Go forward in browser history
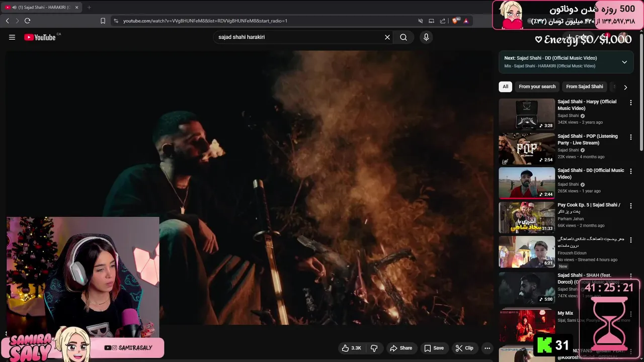This screenshot has width=644, height=362. [x=17, y=21]
